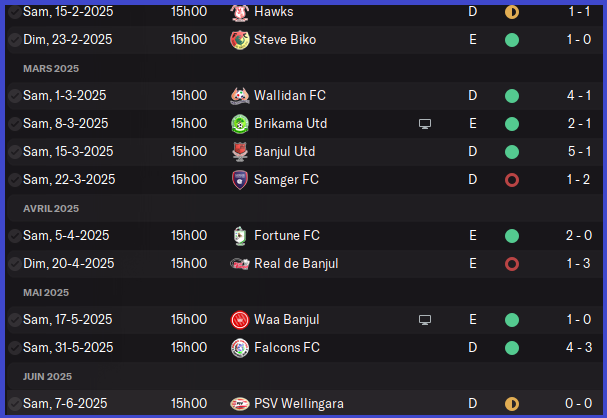Click the Samger FC shield crest
The width and height of the screenshot is (607, 418).
(239, 180)
